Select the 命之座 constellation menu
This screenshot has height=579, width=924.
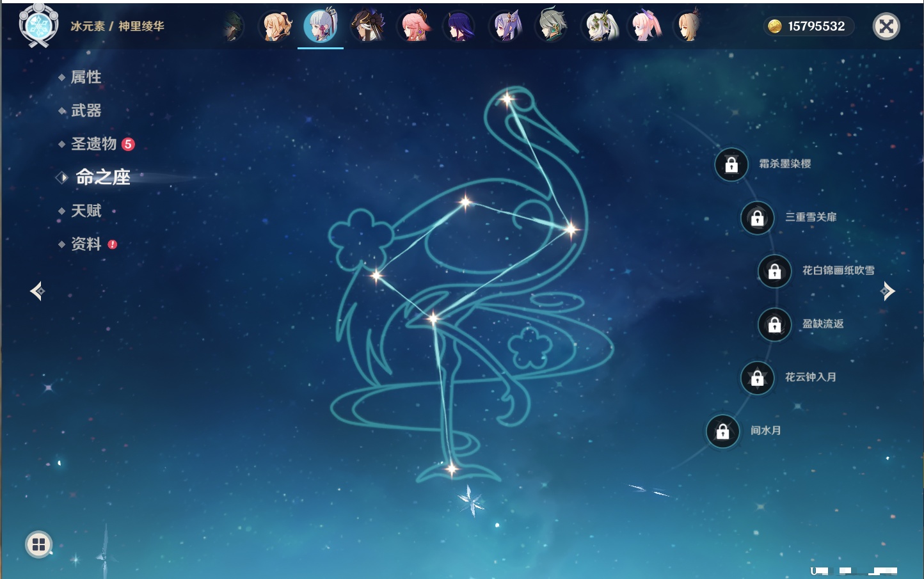coord(102,177)
